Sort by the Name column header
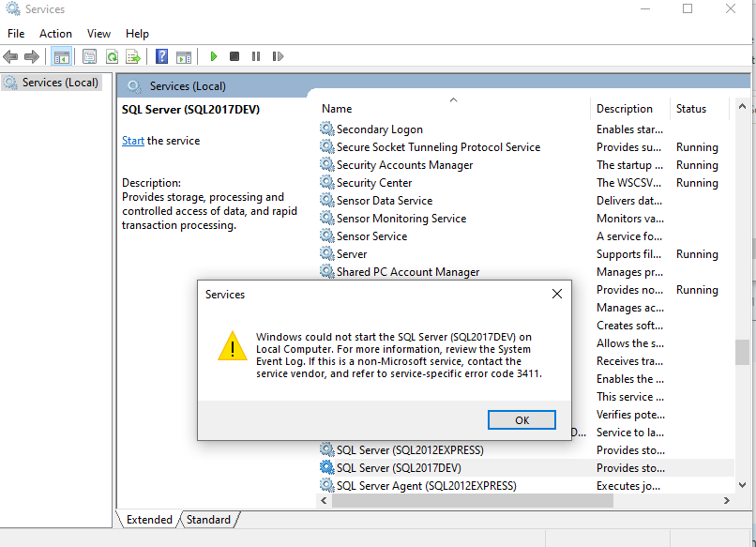Viewport: 756px width, 547px height. [x=455, y=109]
